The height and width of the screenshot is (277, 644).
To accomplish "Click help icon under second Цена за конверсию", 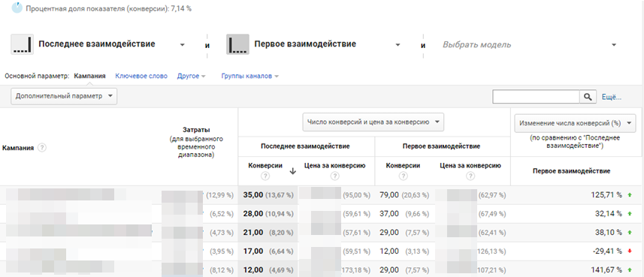I will click(x=470, y=176).
